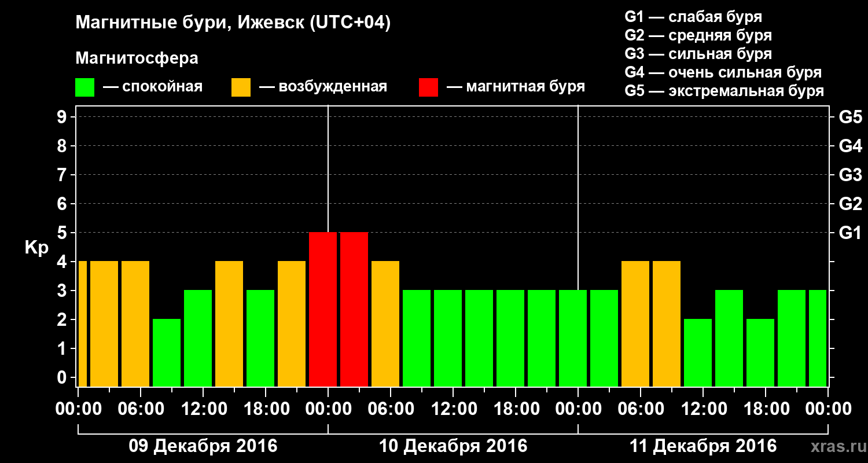Click the right-axis storm level label G5
This screenshot has height=463, width=868.
[x=850, y=117]
